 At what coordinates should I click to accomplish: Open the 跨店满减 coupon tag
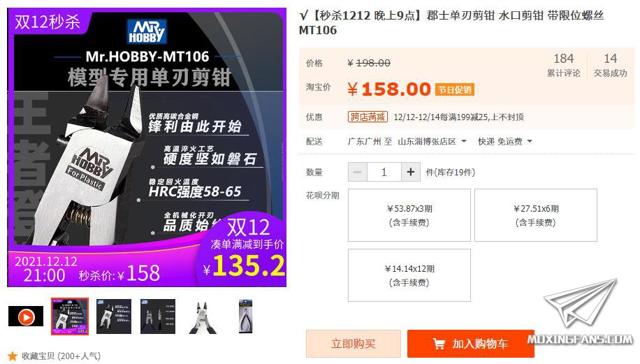(x=368, y=117)
